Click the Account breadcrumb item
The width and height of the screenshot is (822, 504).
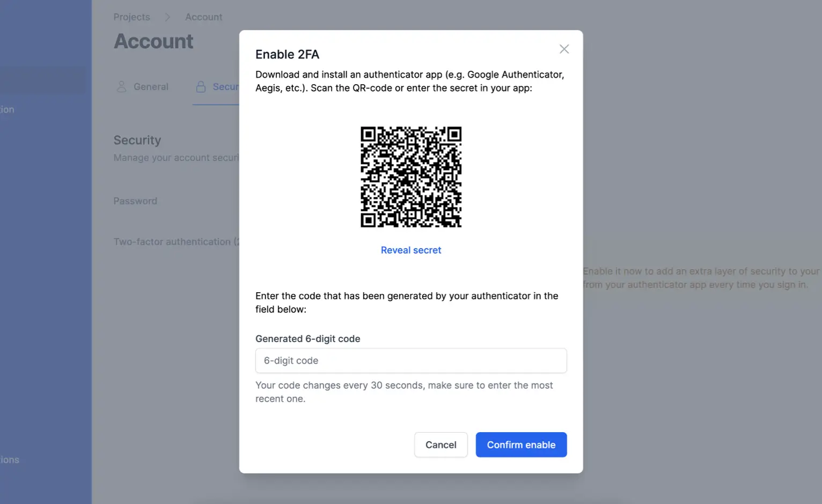(203, 17)
